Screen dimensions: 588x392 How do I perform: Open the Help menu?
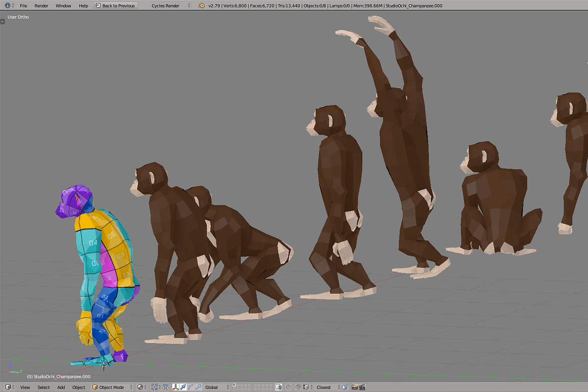[83, 5]
